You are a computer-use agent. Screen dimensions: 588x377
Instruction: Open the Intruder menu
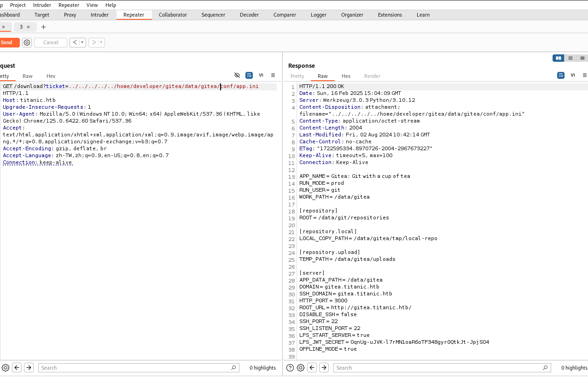[x=42, y=5]
